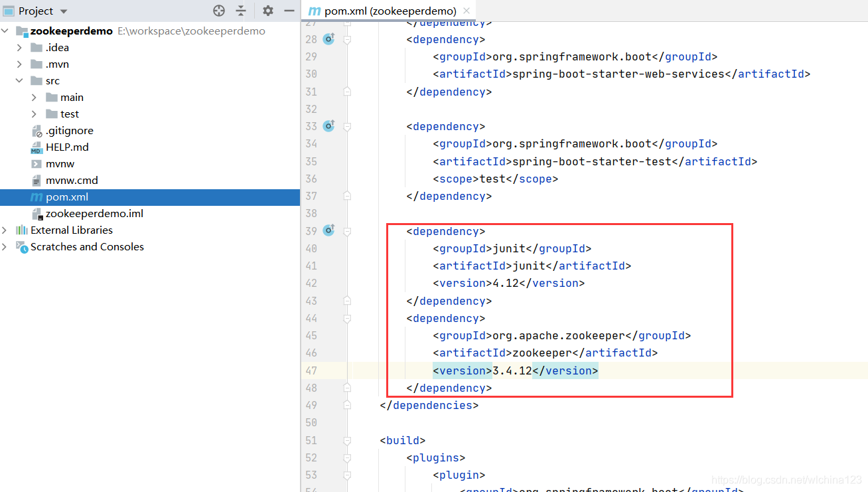Click the .idea folder icon
The image size is (868, 492).
[x=36, y=48]
